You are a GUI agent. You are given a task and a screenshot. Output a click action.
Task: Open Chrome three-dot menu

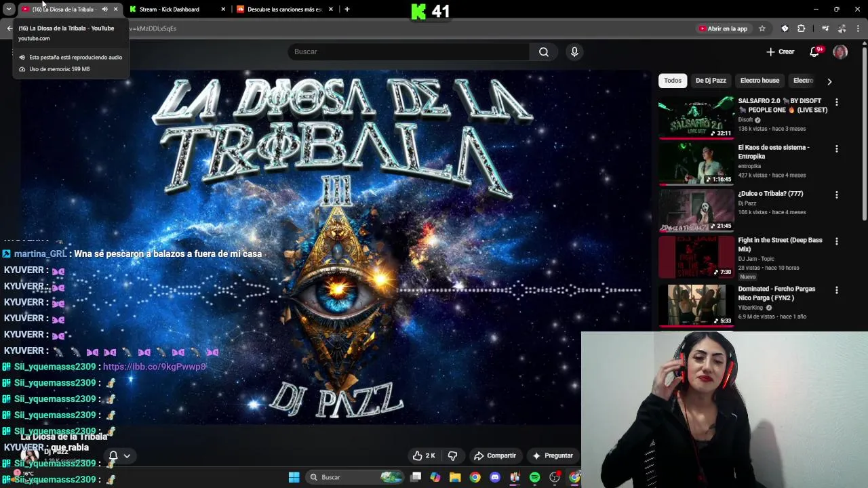coord(859,28)
